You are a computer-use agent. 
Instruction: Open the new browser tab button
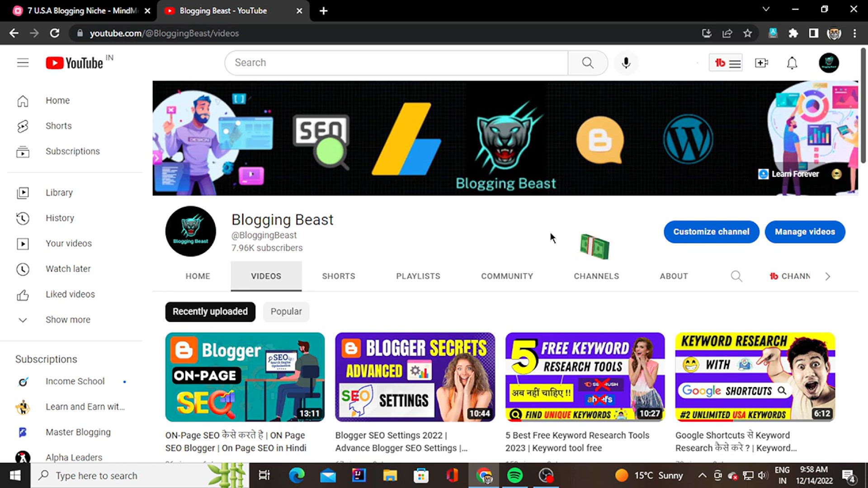pyautogui.click(x=323, y=11)
